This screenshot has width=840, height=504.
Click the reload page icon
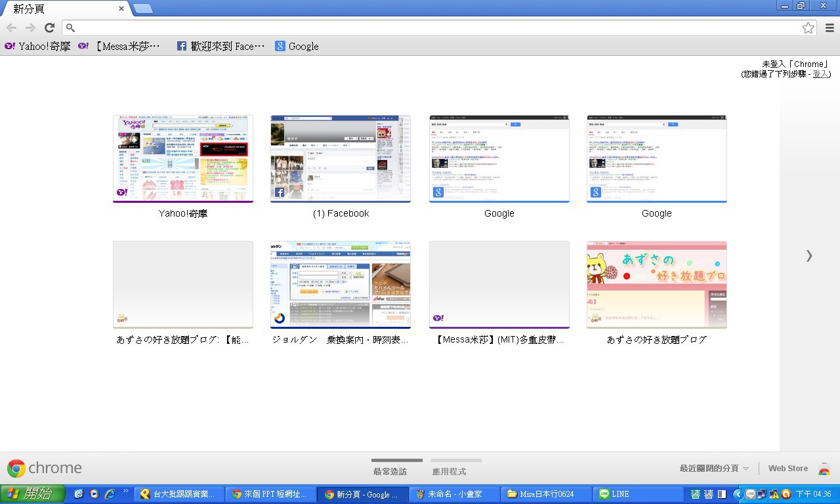pos(49,28)
